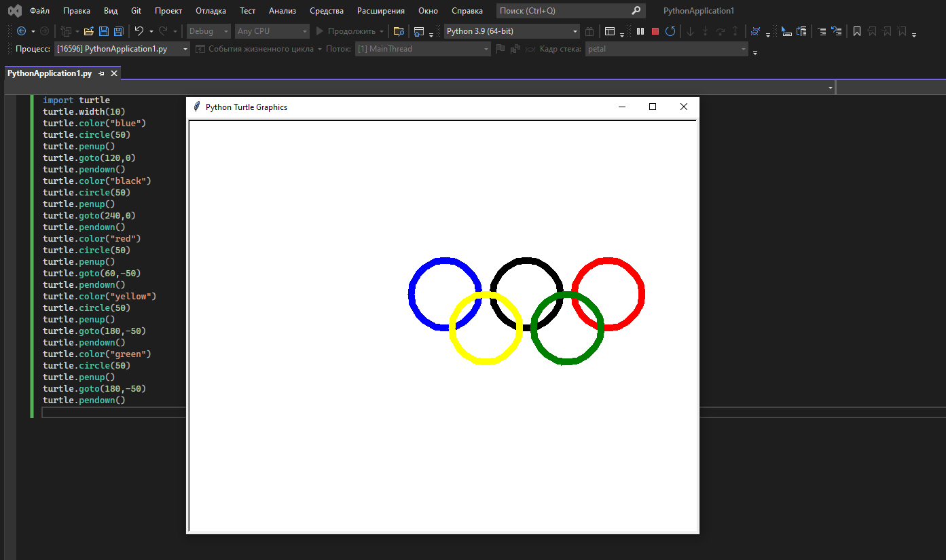Pause debugging with the Break All icon
The image size is (946, 560).
click(640, 31)
